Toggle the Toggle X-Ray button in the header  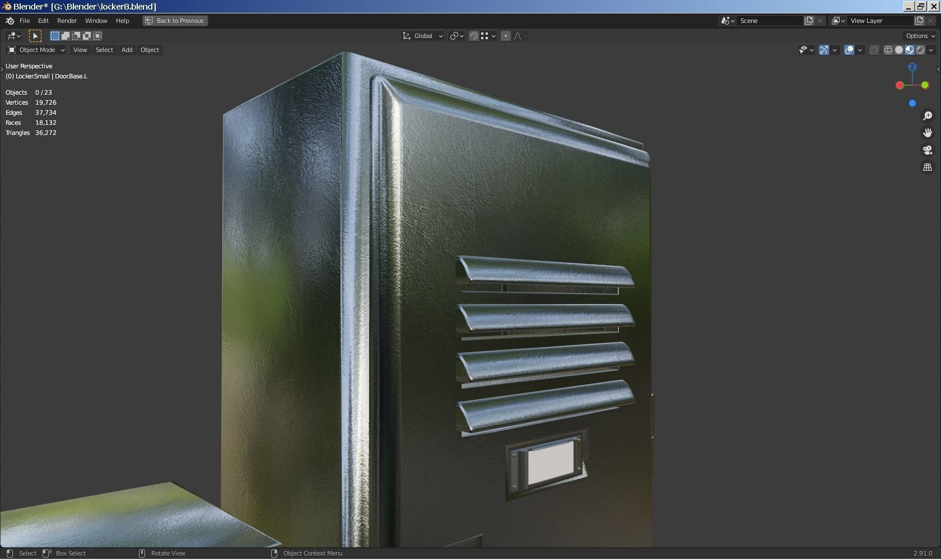tap(874, 50)
